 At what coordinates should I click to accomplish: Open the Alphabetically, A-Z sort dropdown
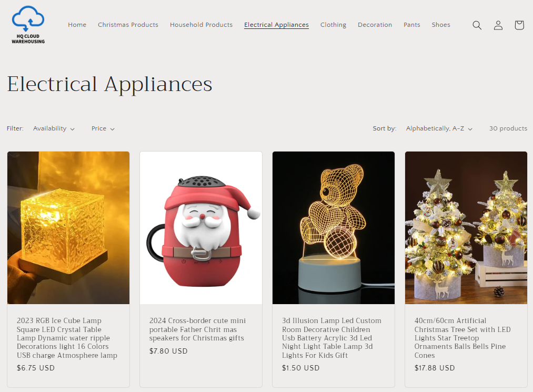(439, 128)
